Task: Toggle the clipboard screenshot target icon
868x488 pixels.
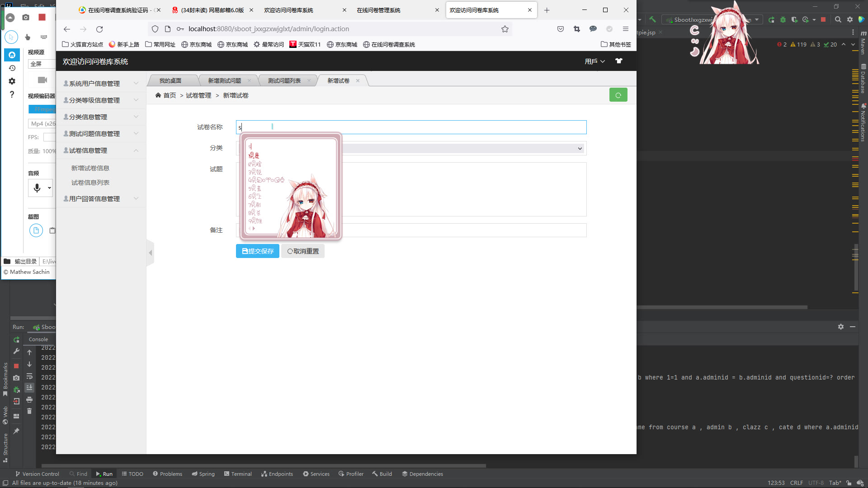Action: coord(52,230)
